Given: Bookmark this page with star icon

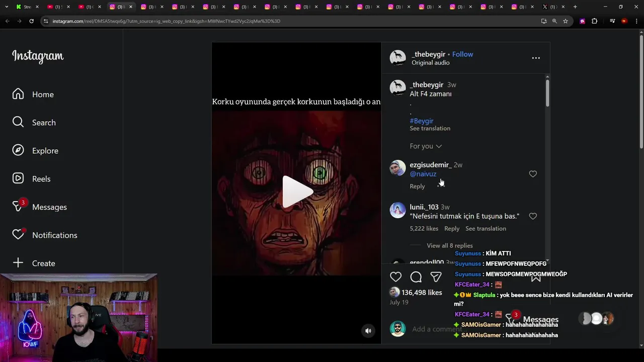Looking at the screenshot, I should click(566, 21).
